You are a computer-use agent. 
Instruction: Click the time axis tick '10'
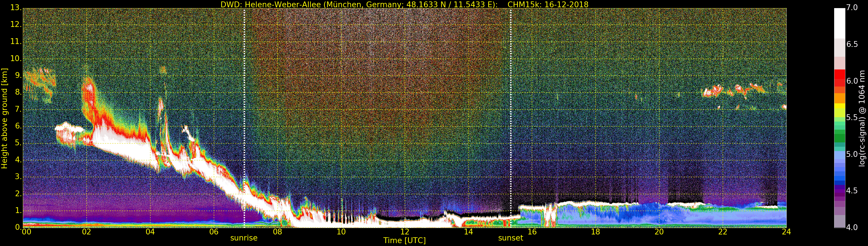[x=341, y=232]
